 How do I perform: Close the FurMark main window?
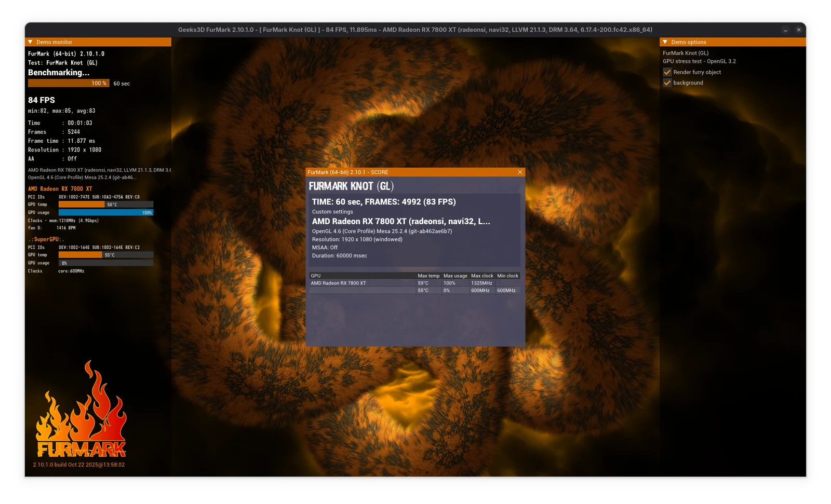(x=799, y=30)
